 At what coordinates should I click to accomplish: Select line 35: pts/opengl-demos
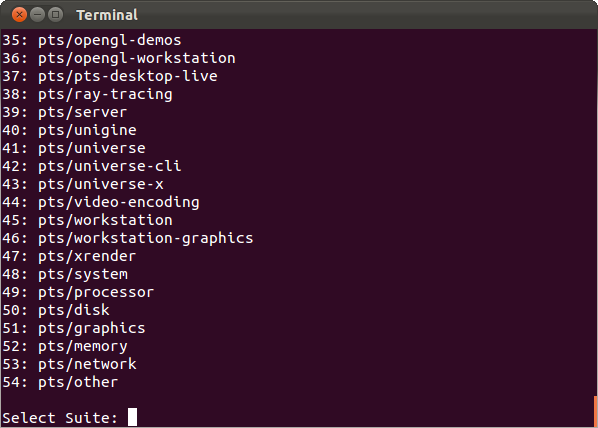click(x=92, y=40)
